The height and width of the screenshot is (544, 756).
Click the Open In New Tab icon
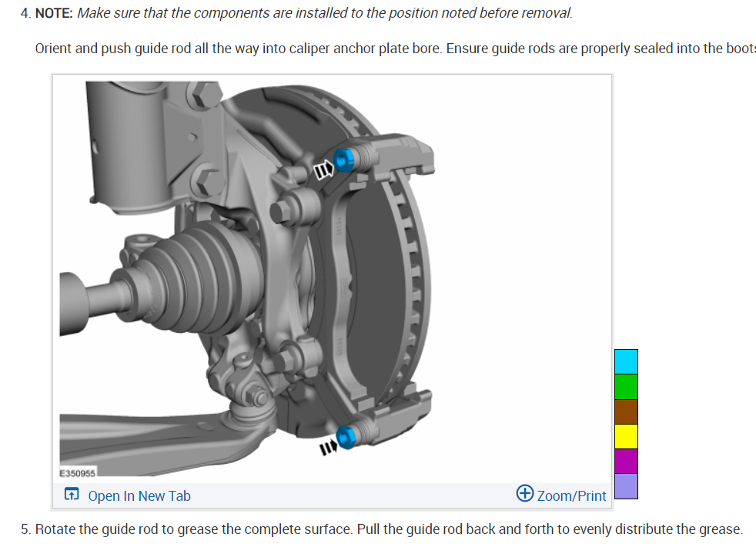tap(72, 494)
